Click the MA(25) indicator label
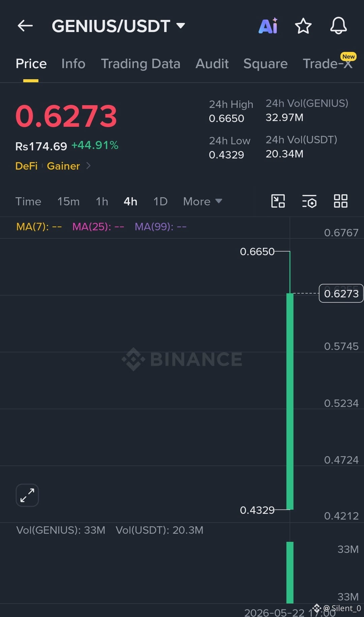Screen dimensions: 364x617 pos(98,227)
